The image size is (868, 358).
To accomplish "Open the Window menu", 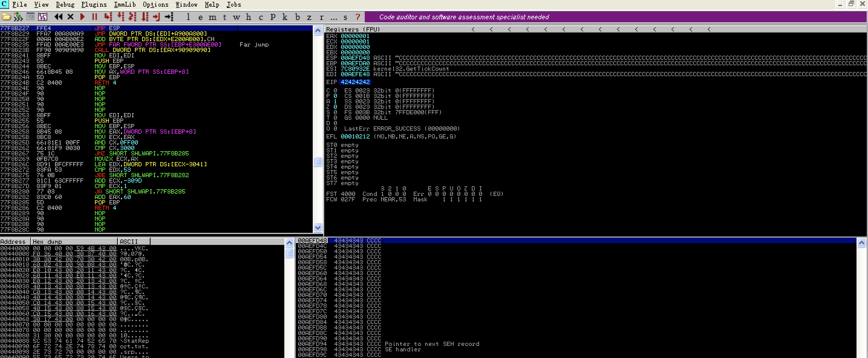I will click(186, 4).
